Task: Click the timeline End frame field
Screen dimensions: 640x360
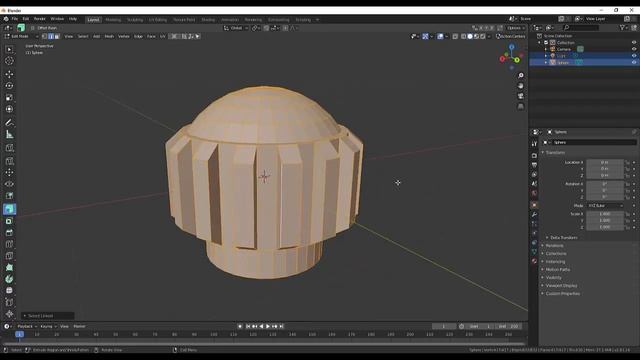Action: pyautogui.click(x=509, y=326)
